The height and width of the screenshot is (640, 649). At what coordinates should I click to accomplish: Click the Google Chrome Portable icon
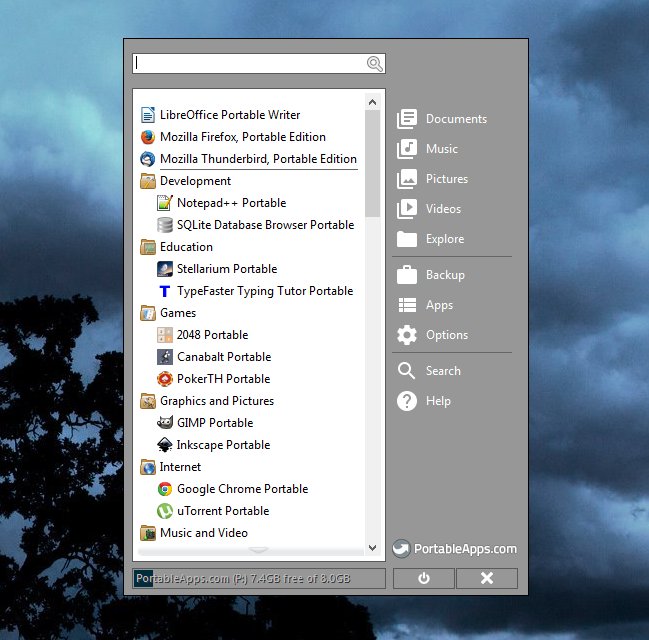click(x=165, y=489)
